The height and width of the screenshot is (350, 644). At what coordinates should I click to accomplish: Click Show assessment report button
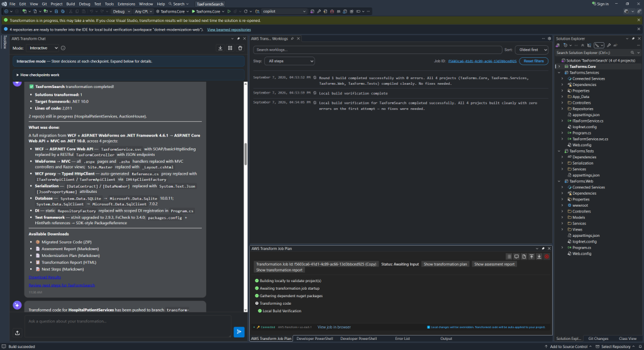494,265
